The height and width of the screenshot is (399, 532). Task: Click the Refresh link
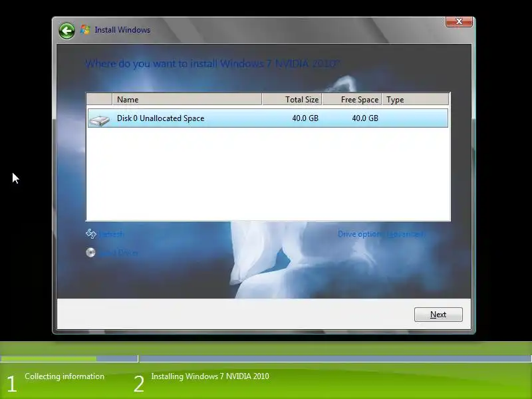pos(112,234)
